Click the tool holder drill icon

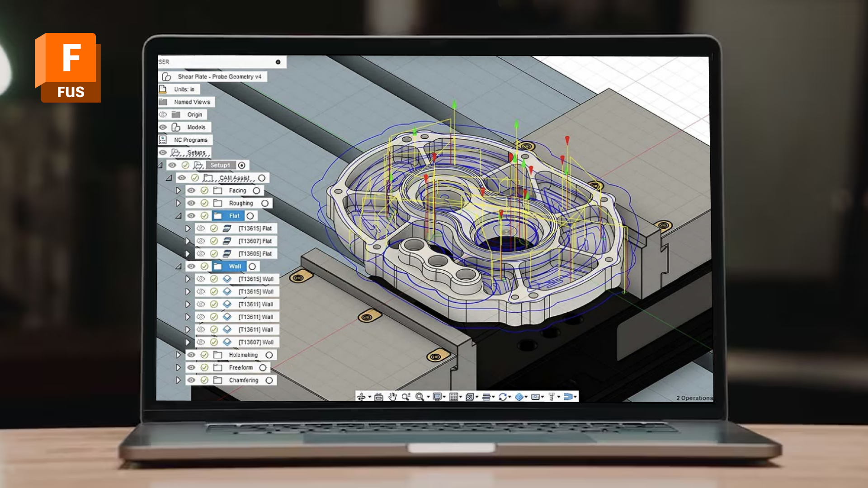pos(552,397)
